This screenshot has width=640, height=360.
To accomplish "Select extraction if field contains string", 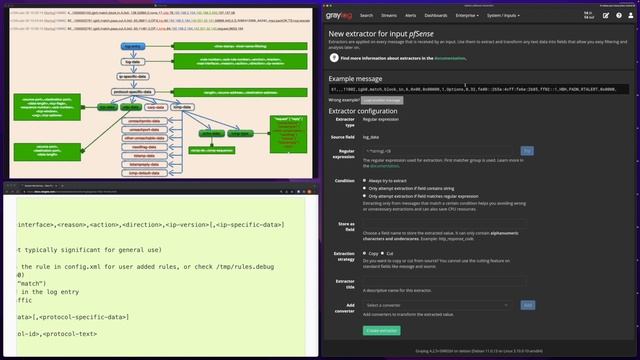I will [x=364, y=188].
